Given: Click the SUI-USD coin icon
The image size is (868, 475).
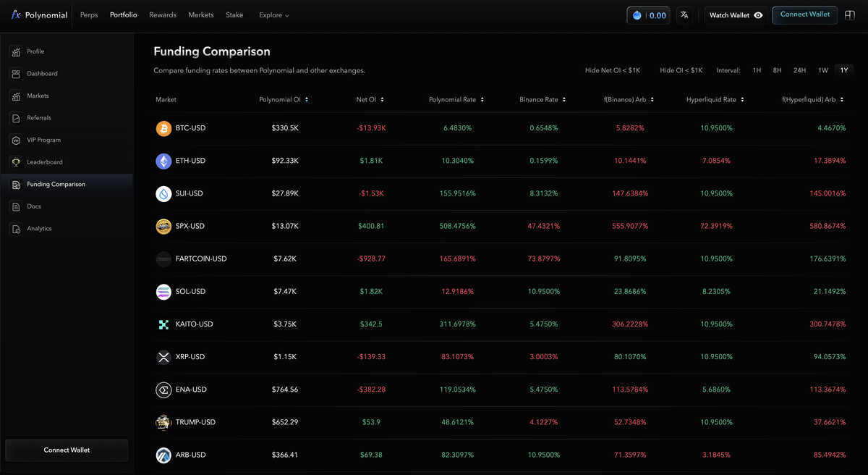Looking at the screenshot, I should 163,193.
